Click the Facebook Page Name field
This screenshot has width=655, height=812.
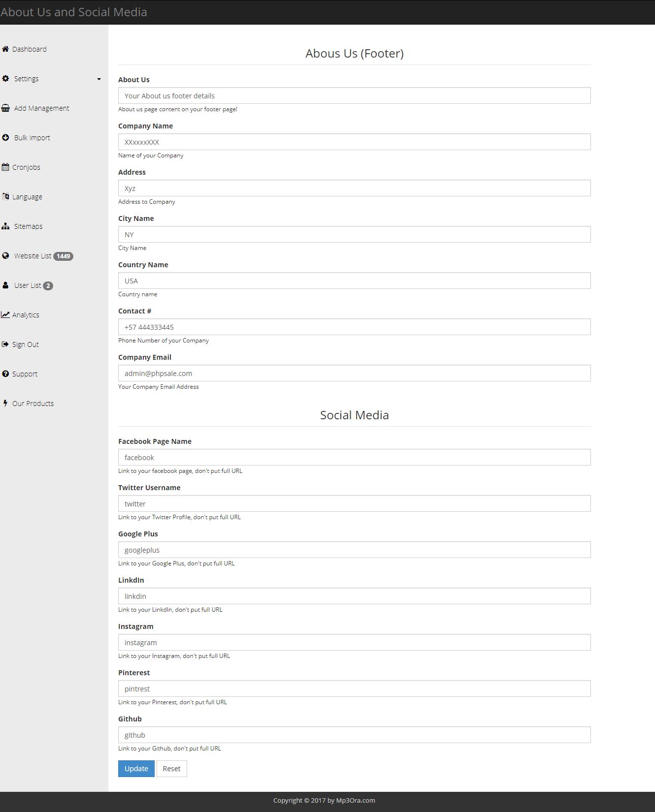355,457
